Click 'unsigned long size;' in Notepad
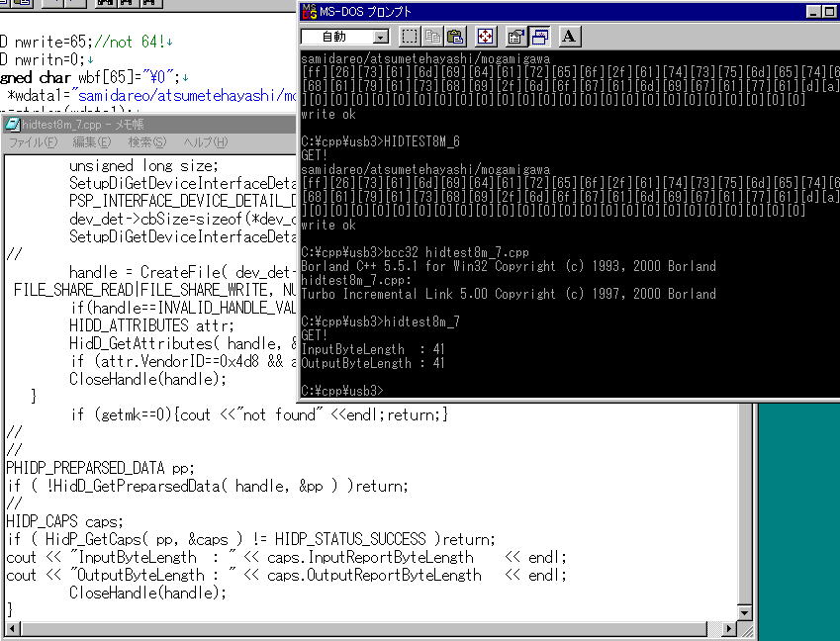This screenshot has width=840, height=641. [143, 165]
